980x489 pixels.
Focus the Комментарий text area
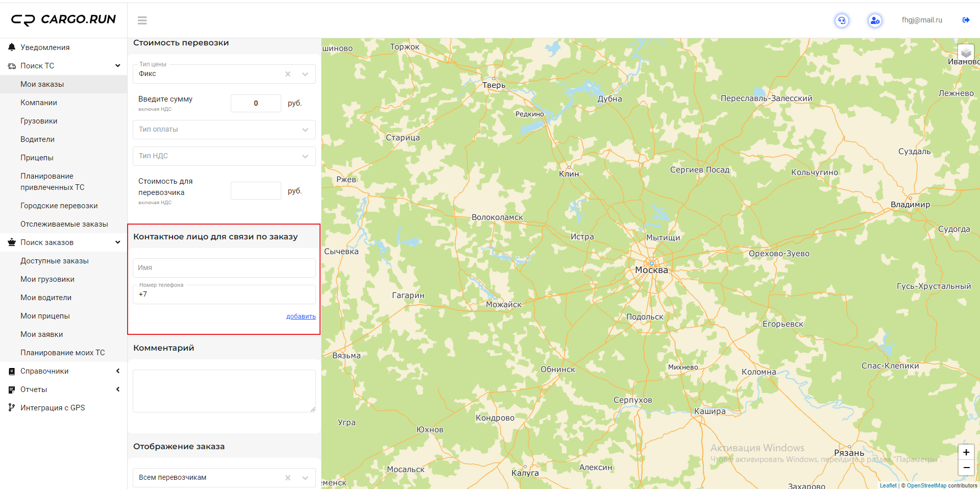point(224,390)
